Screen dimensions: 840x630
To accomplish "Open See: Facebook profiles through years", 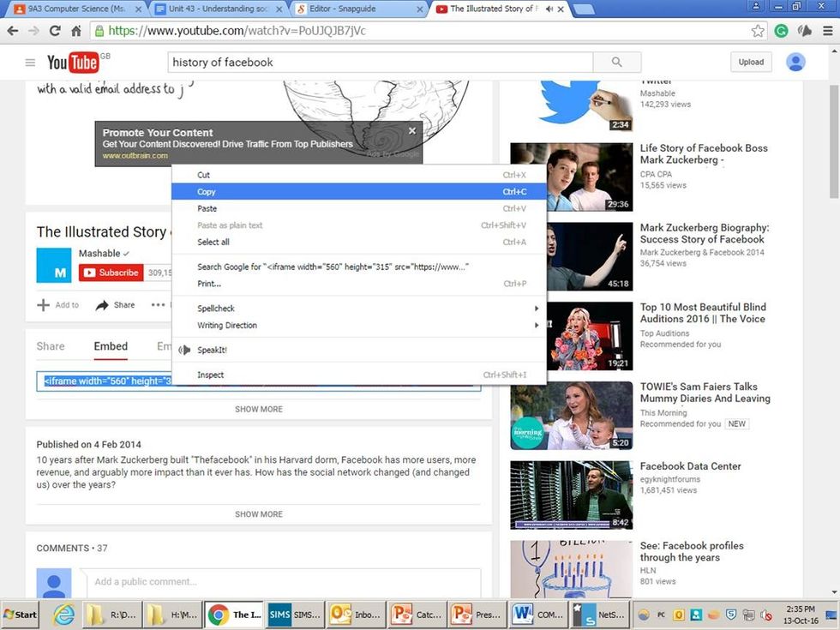I will [x=692, y=552].
